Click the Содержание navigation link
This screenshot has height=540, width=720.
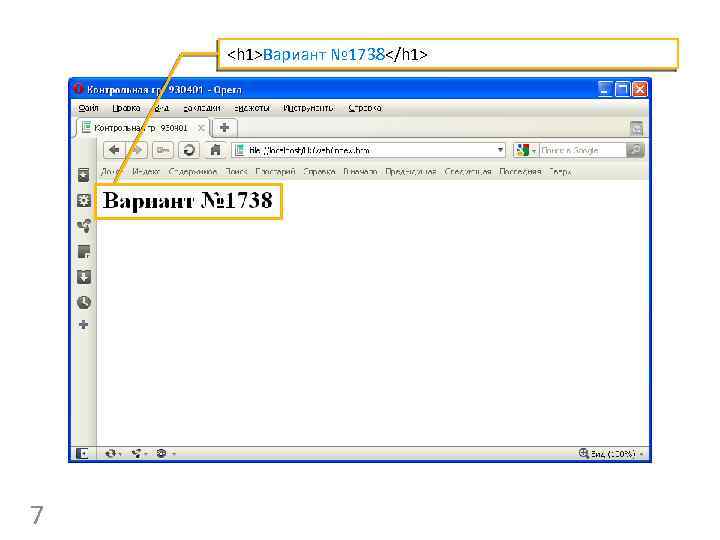click(193, 172)
